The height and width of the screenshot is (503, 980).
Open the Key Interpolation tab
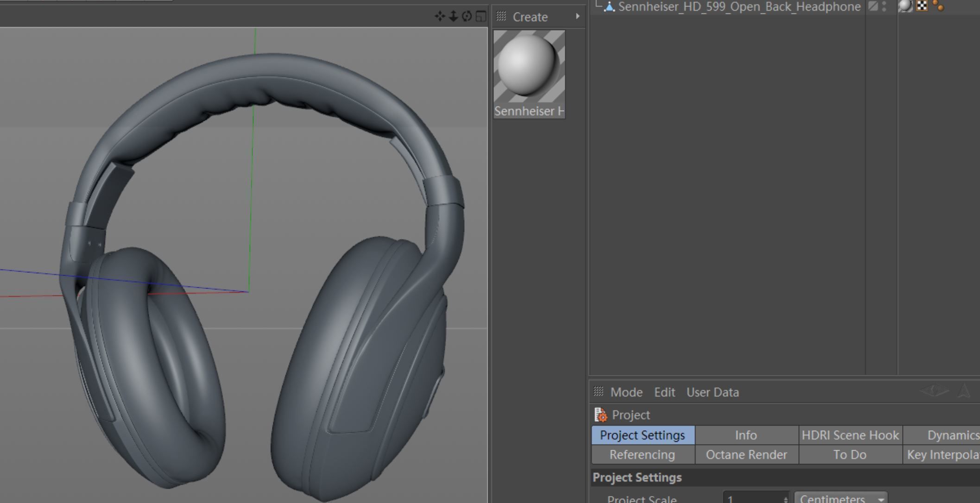coord(942,455)
